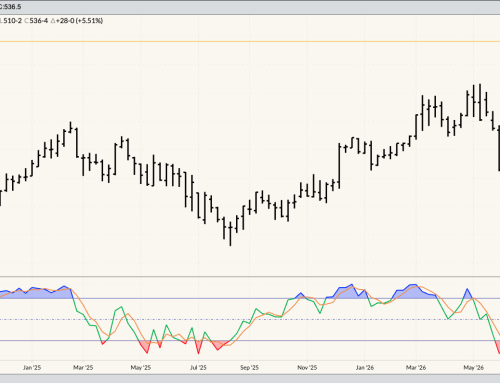Click the 510-2 low price value
The width and height of the screenshot is (500, 383).
point(12,21)
